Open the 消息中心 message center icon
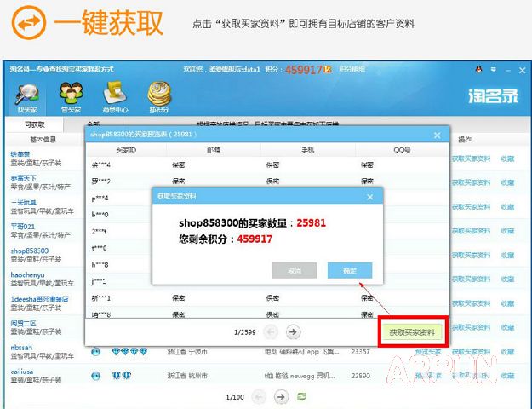 click(x=115, y=97)
